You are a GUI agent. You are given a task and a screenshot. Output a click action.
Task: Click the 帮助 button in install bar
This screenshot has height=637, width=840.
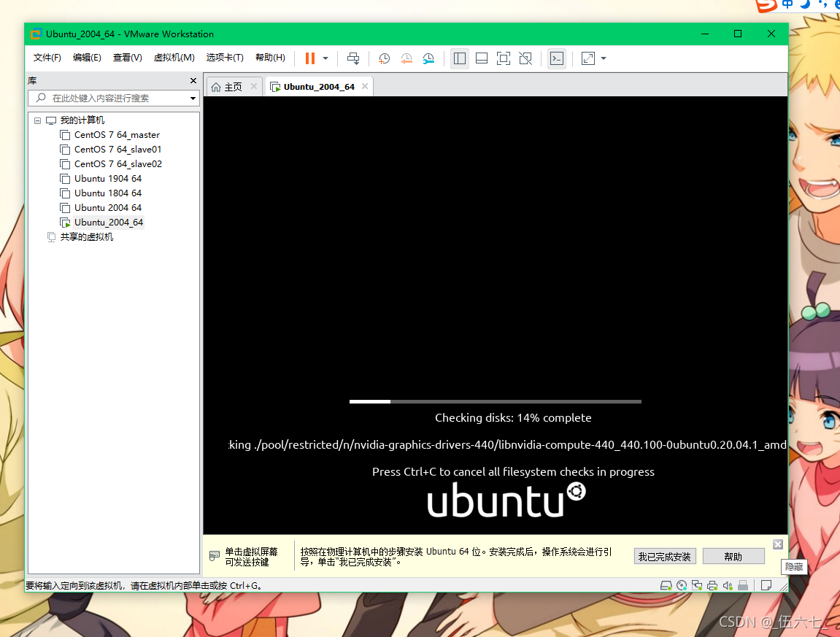pyautogui.click(x=733, y=557)
